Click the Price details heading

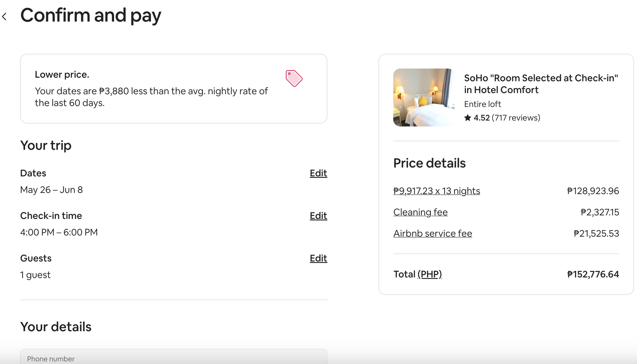(429, 163)
